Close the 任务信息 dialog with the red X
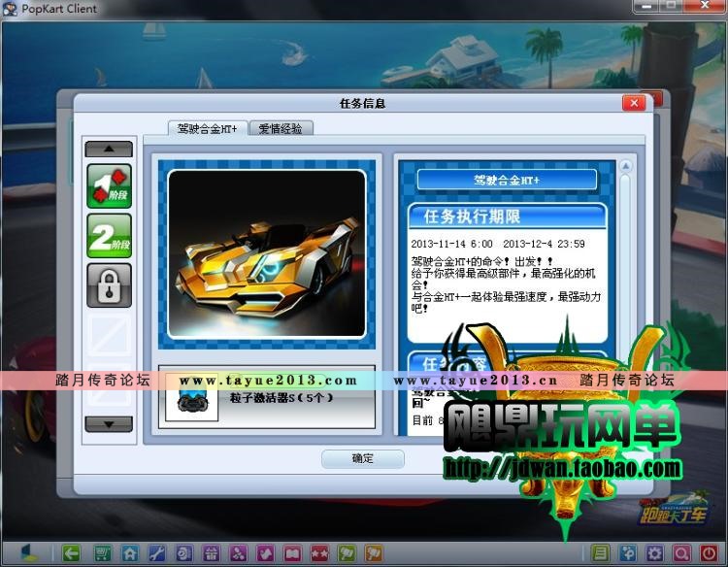Viewport: 728px width, 567px height. point(634,103)
